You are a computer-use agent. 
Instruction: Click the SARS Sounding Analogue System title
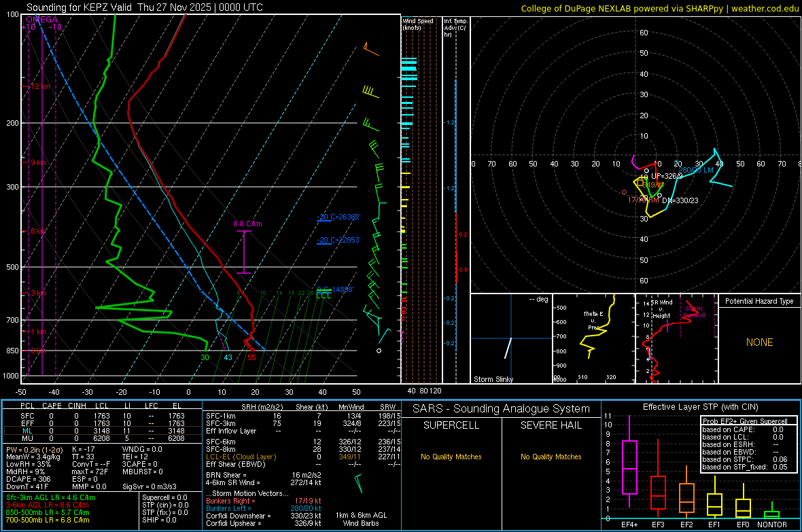(502, 409)
